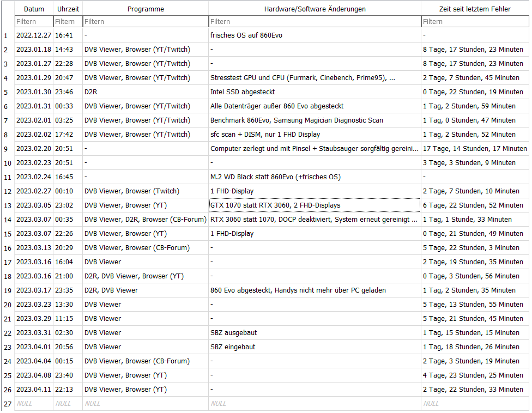Select row number 27 header
The width and height of the screenshot is (532, 413).
coord(8,404)
